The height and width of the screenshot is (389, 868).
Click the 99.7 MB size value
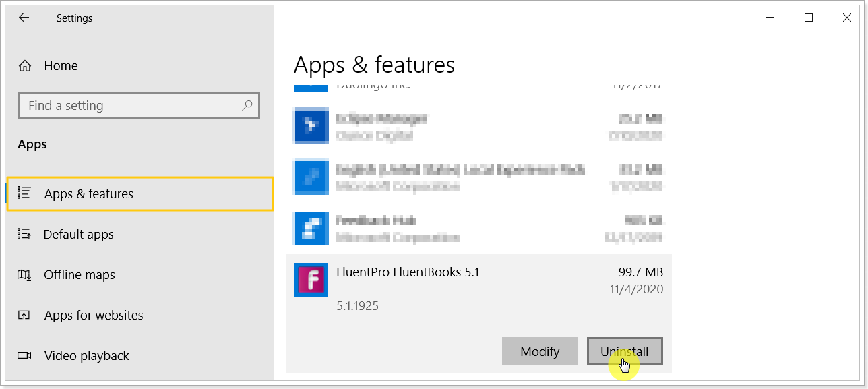click(x=641, y=272)
